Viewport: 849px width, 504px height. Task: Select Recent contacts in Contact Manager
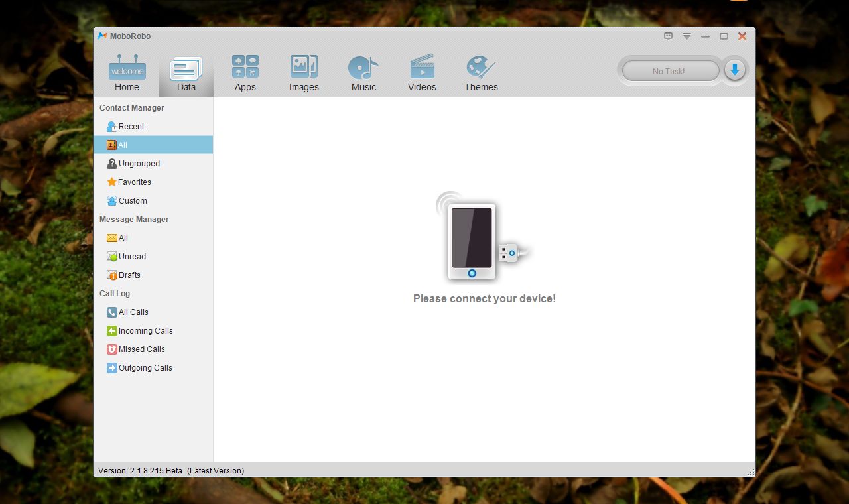[153, 126]
